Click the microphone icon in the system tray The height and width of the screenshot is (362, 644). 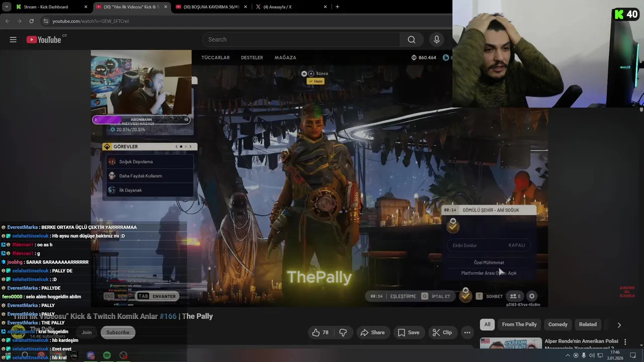584,355
